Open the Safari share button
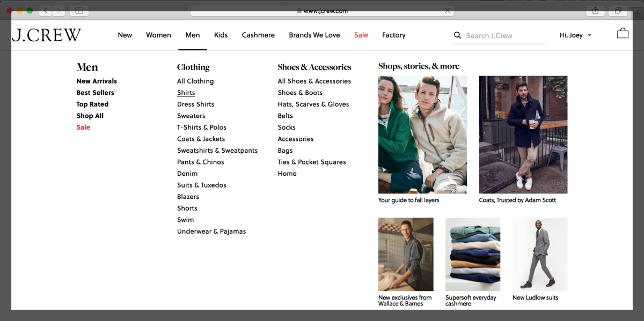The image size is (644, 321). (x=596, y=10)
